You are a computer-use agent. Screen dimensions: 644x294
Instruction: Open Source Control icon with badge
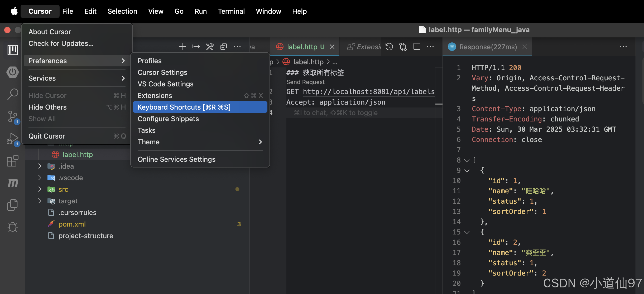(12, 116)
